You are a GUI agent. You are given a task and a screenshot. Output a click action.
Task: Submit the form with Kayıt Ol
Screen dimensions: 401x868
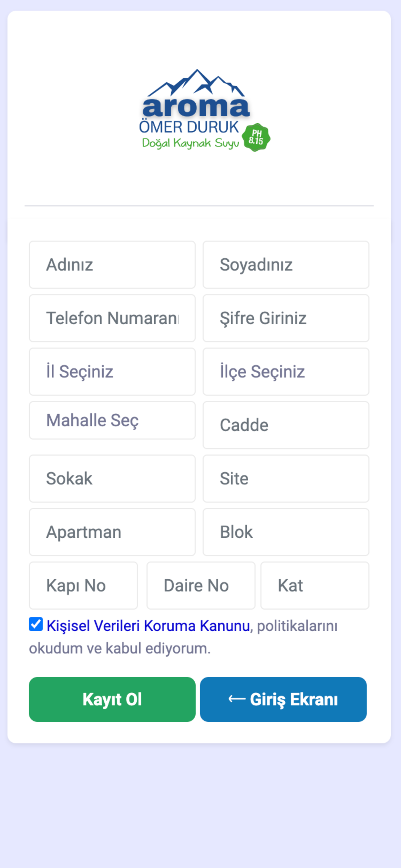[112, 699]
